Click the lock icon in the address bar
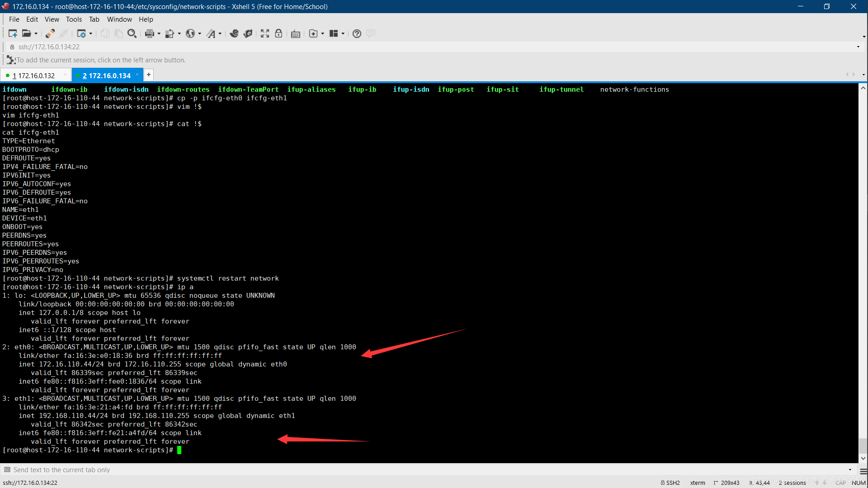 (12, 47)
